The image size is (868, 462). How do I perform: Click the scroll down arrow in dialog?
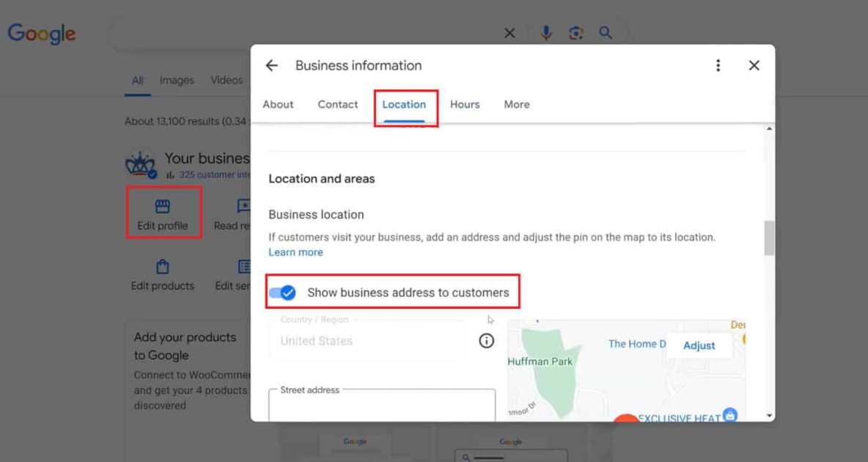(x=769, y=416)
